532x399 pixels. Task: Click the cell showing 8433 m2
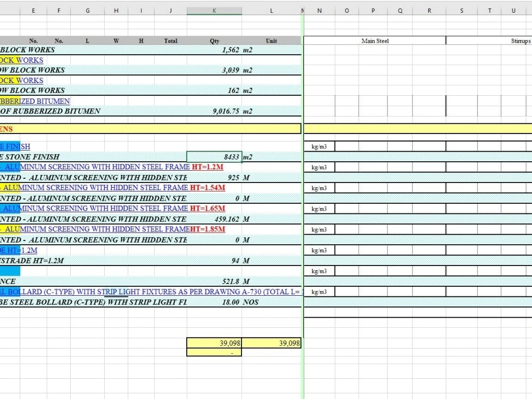pyautogui.click(x=214, y=156)
